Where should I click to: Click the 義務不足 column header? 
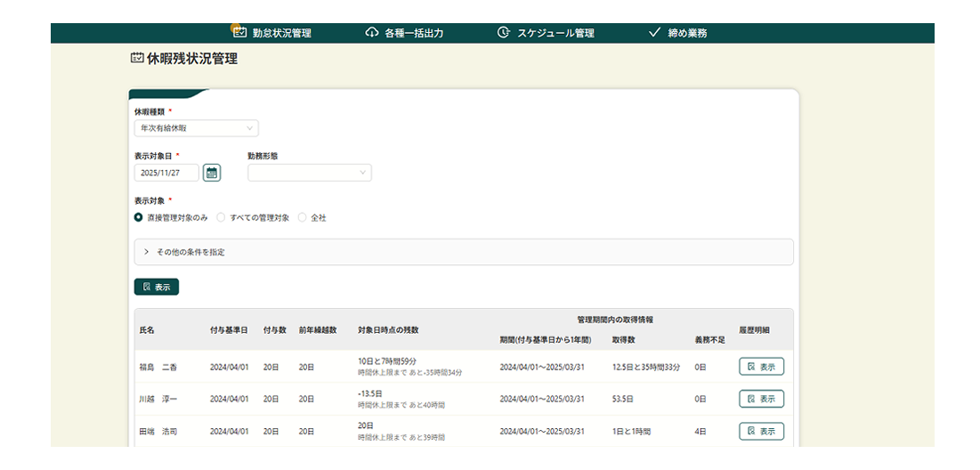click(x=710, y=339)
